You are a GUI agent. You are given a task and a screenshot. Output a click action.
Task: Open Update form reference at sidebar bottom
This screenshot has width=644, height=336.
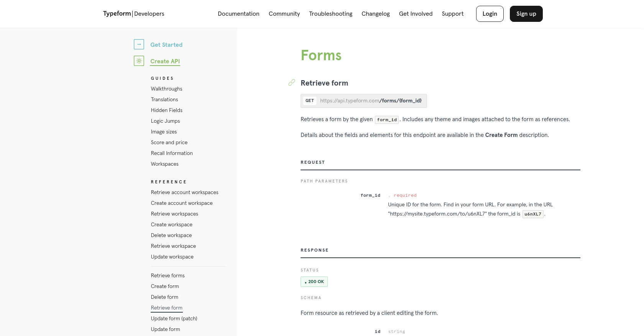coord(165,329)
